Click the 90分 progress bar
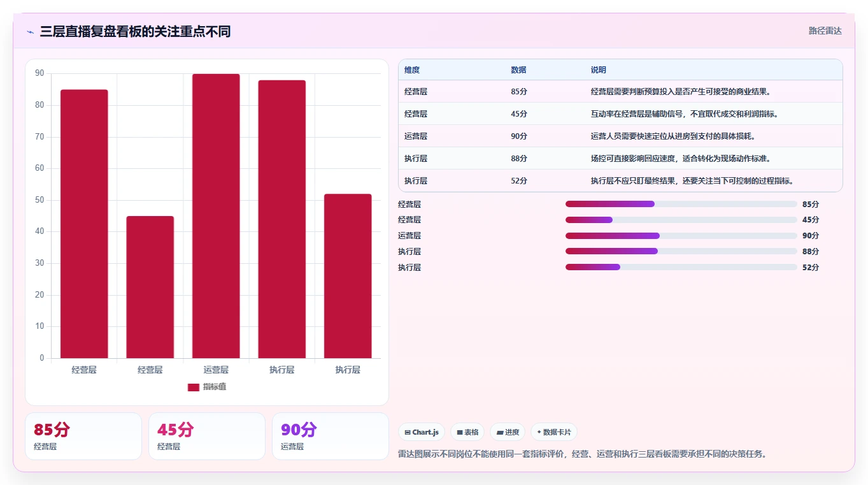The height and width of the screenshot is (485, 868). coord(681,236)
